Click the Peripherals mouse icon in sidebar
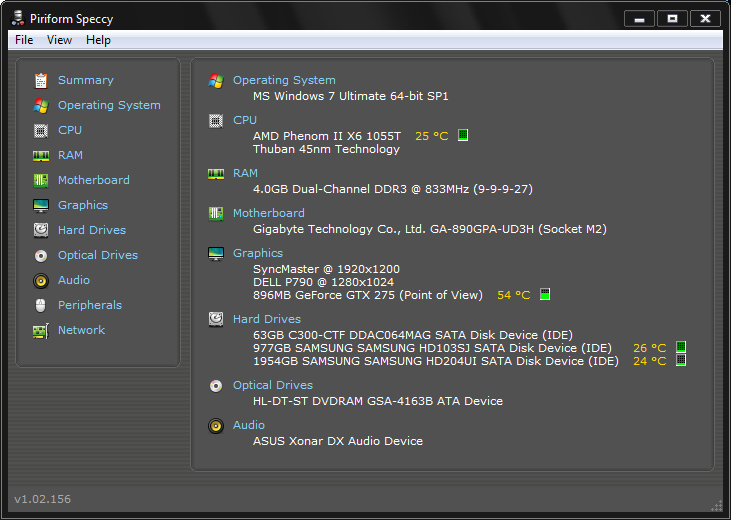Image resolution: width=731 pixels, height=520 pixels. (x=41, y=306)
